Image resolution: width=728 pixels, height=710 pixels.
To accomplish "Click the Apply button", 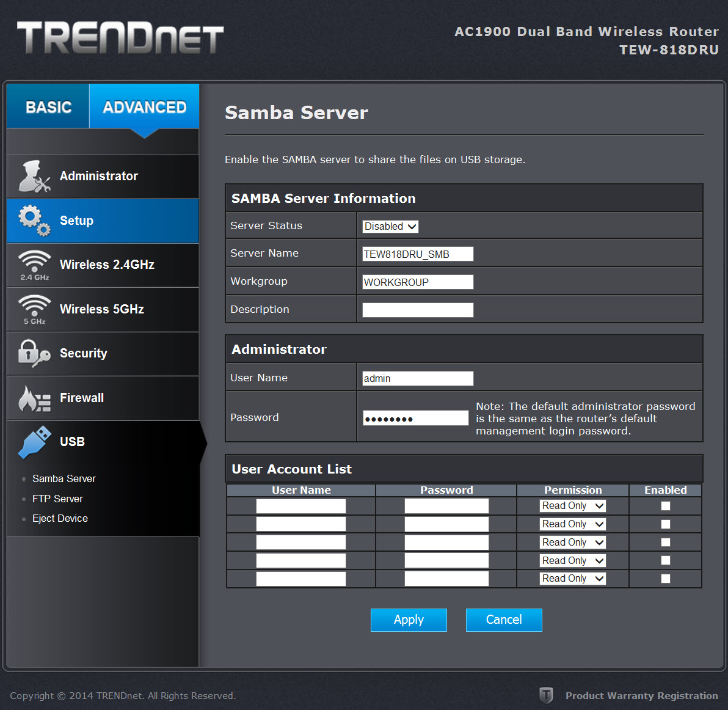I will 409,620.
